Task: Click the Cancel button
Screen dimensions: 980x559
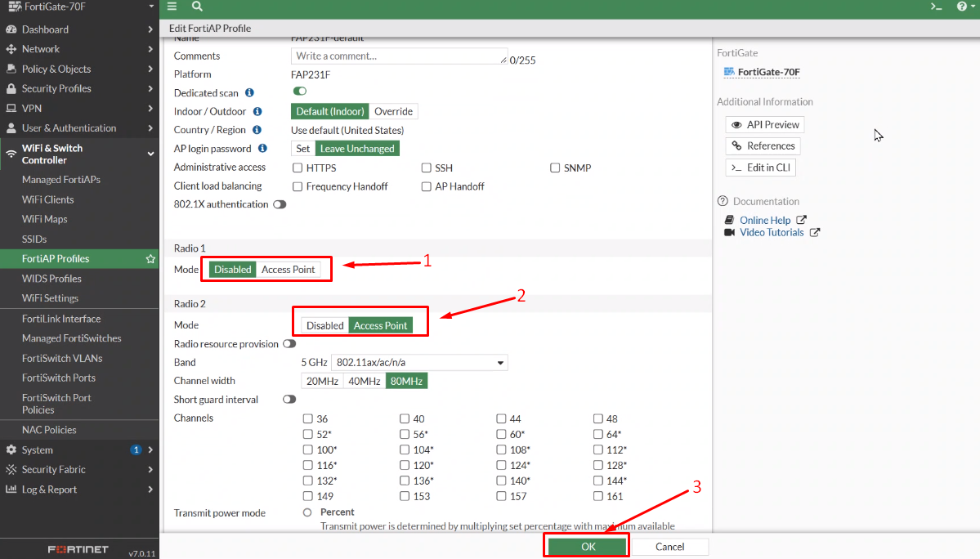Action: pyautogui.click(x=669, y=547)
